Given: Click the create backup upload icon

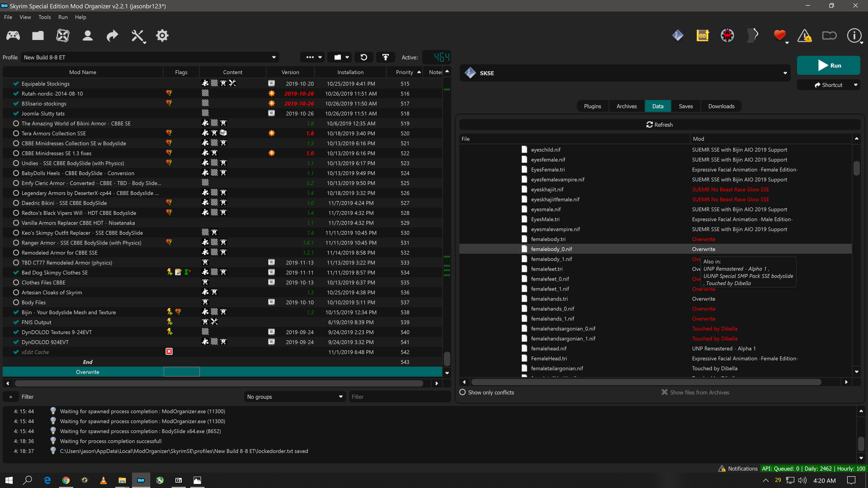Looking at the screenshot, I should coord(386,57).
